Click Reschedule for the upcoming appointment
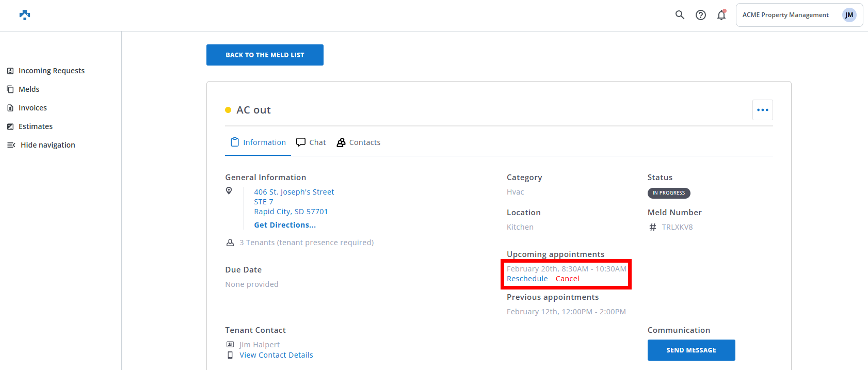868x370 pixels. point(527,279)
